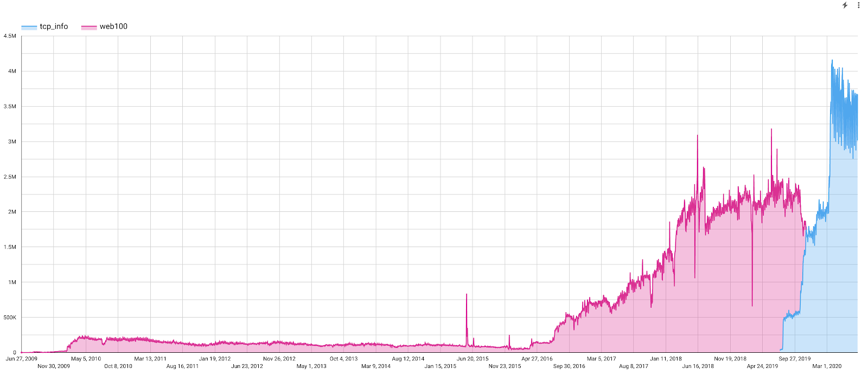
Task: Click the 500K y-axis label
Action: tap(10, 318)
